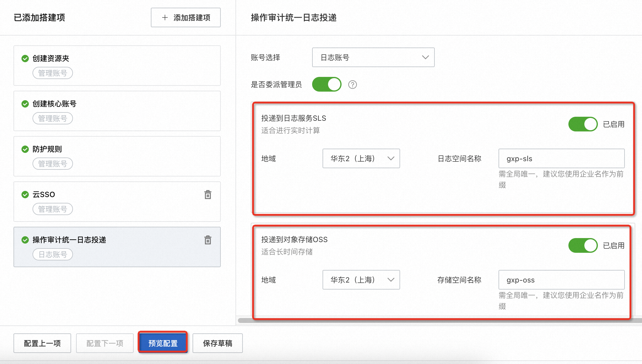Delete the 操作审计统一日志投递 item
This screenshot has width=642, height=364.
[x=208, y=240]
